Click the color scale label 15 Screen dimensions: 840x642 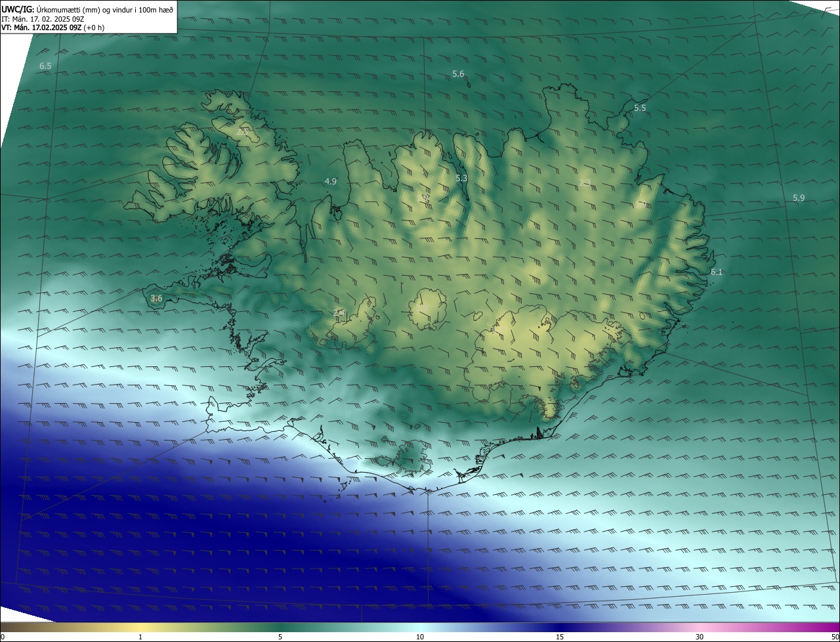coord(560,637)
